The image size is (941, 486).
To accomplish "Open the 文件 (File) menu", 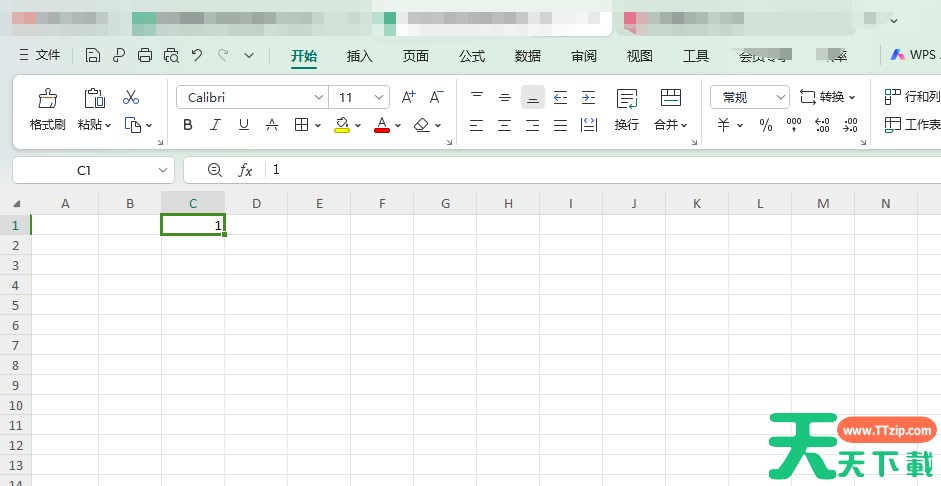I will click(x=39, y=56).
